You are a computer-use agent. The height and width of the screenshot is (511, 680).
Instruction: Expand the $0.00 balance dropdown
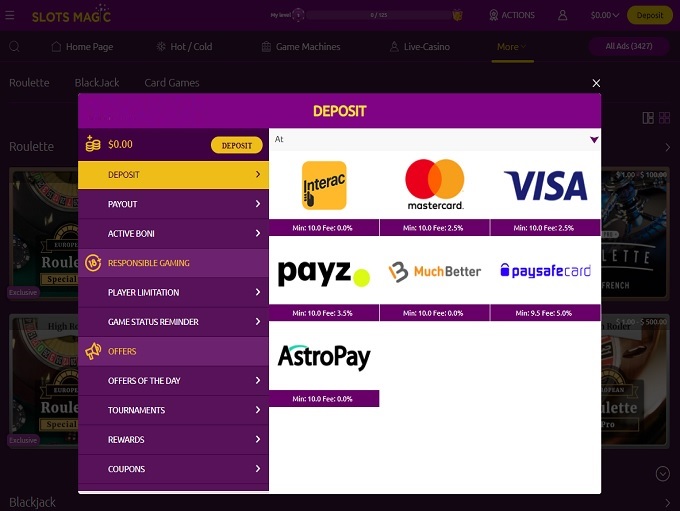point(605,15)
